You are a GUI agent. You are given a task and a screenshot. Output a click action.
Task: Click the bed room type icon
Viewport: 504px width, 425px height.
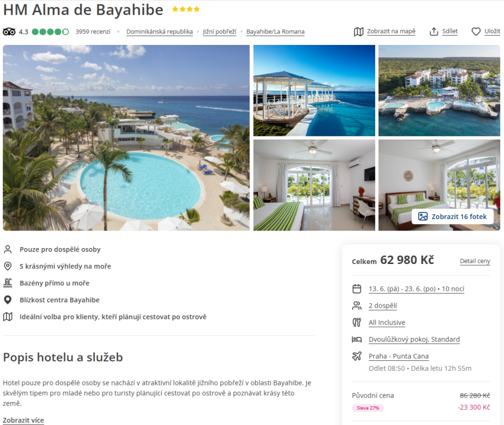[357, 339]
